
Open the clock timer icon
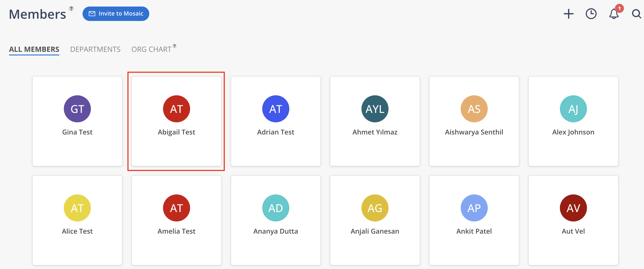coord(591,14)
